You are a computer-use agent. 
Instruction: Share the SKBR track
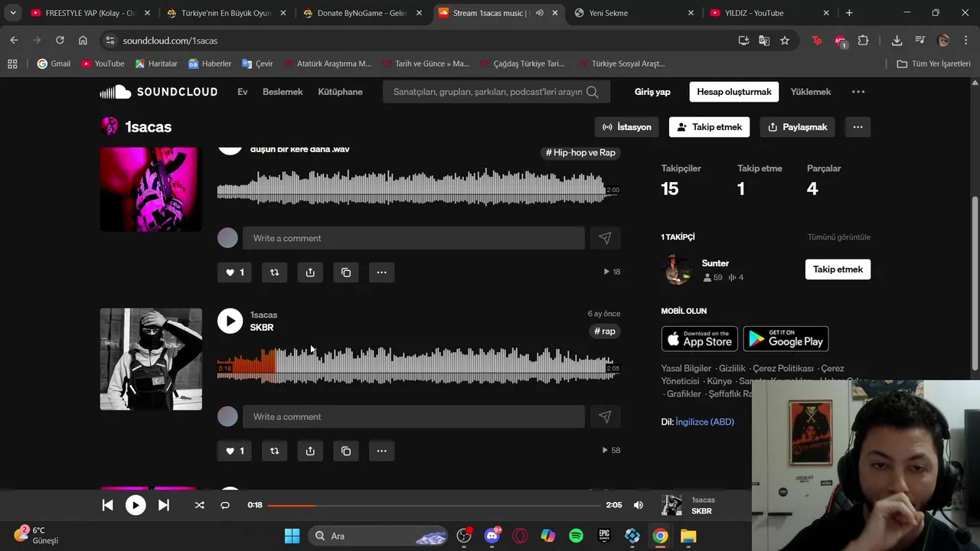[310, 451]
